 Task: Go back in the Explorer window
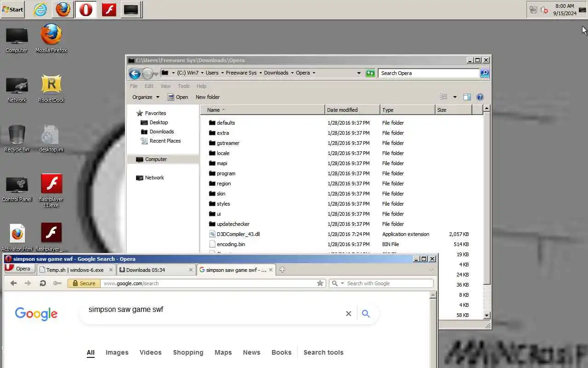tap(135, 73)
